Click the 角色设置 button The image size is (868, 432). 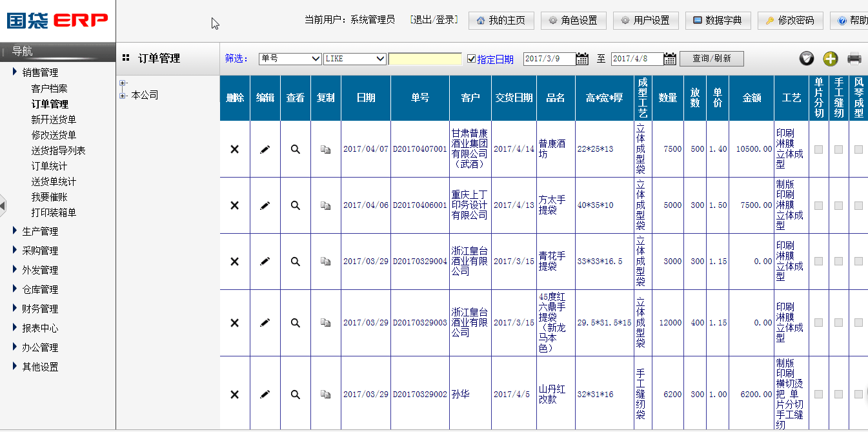[x=573, y=21]
